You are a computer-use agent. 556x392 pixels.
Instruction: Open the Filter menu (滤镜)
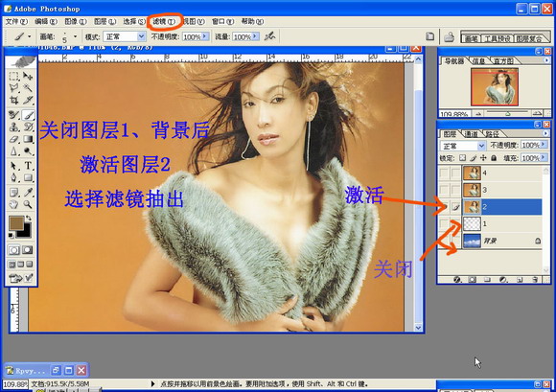click(x=164, y=22)
